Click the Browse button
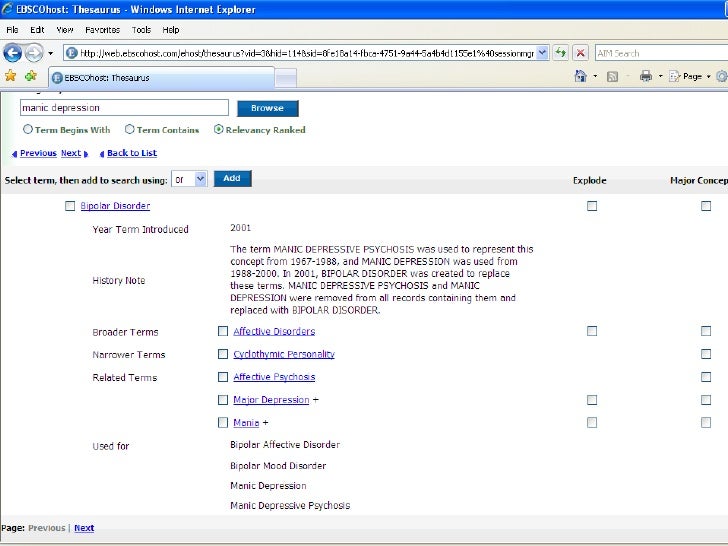Viewport: 728px width, 546px height. coord(267,108)
